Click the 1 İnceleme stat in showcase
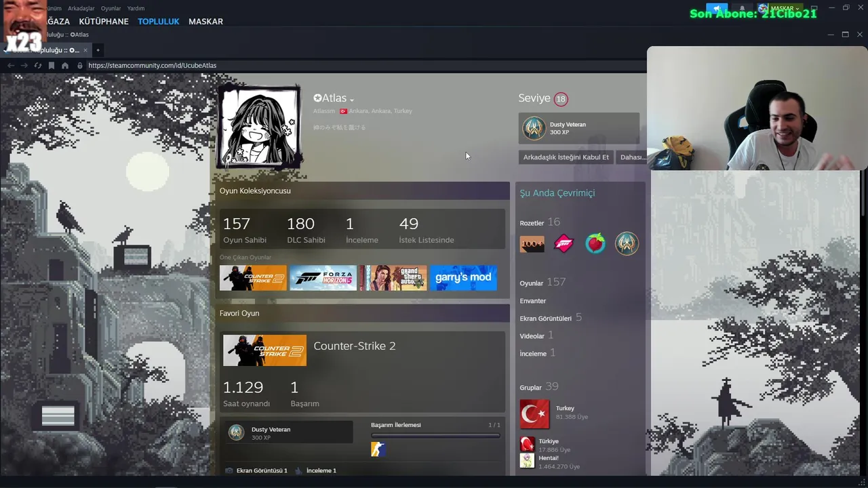 pyautogui.click(x=362, y=230)
